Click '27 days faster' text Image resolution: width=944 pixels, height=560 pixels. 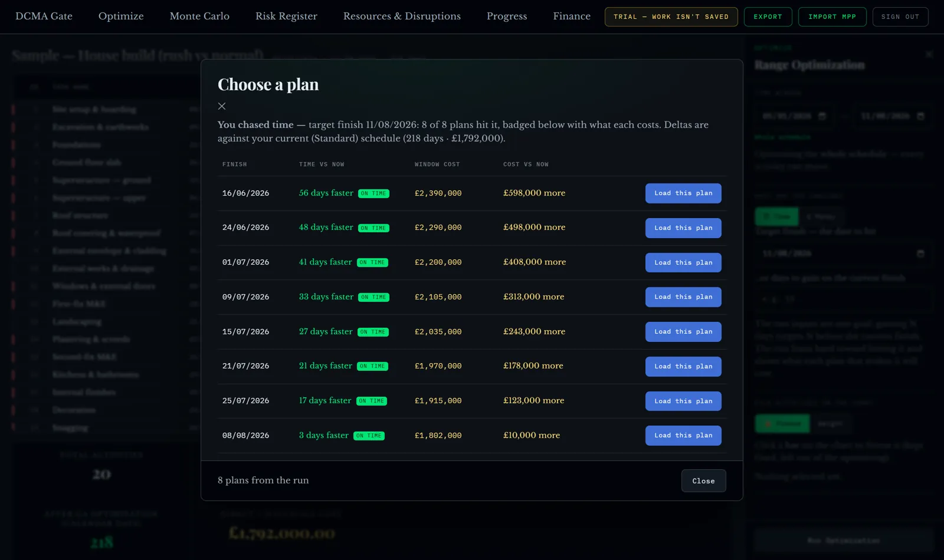click(326, 331)
